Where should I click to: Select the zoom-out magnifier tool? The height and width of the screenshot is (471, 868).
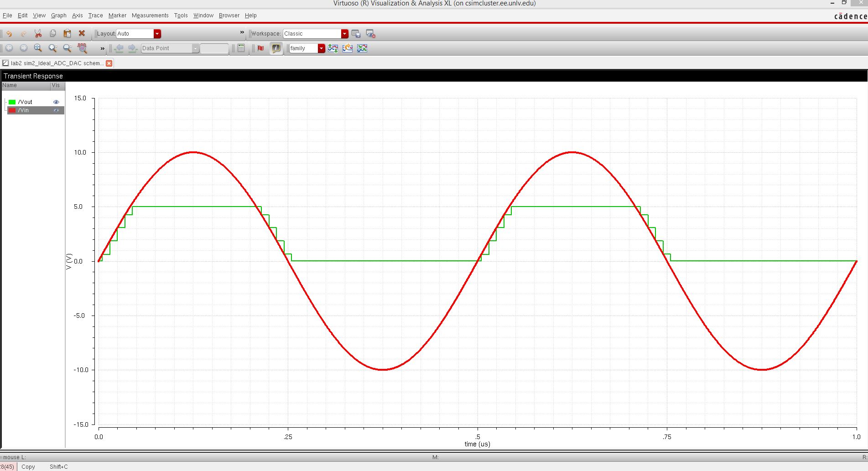click(x=67, y=48)
